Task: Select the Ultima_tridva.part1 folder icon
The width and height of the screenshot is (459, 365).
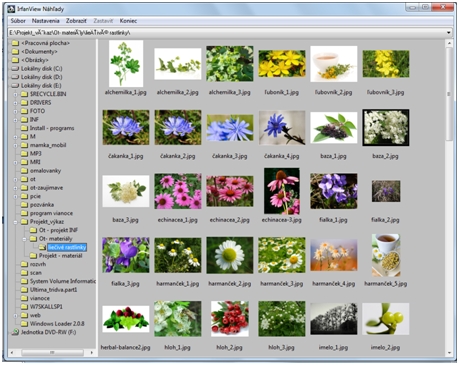Action: (x=24, y=290)
